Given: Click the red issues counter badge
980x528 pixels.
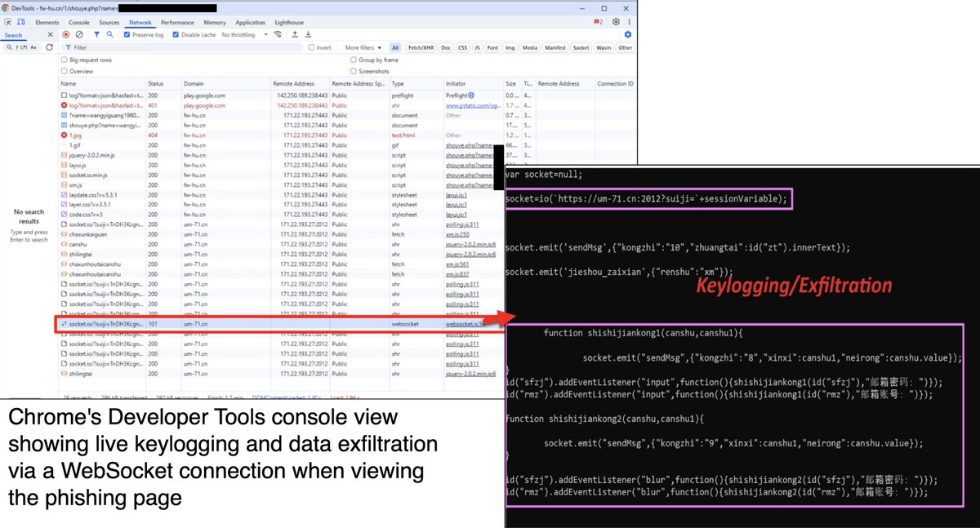Looking at the screenshot, I should 599,22.
